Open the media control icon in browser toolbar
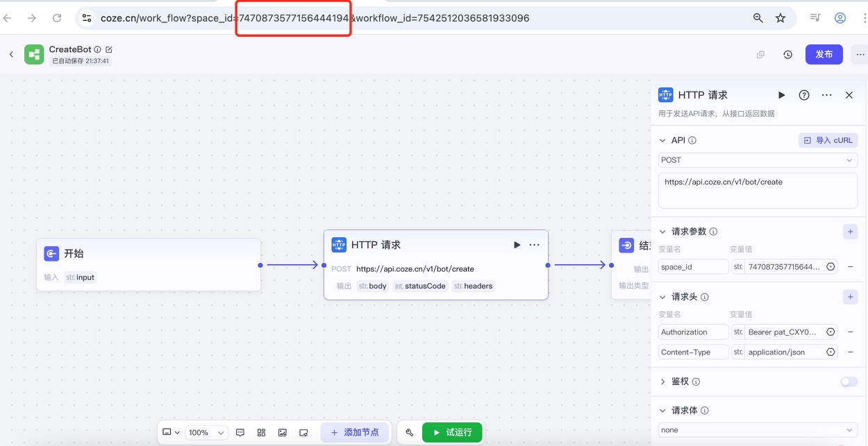The width and height of the screenshot is (868, 446). (x=815, y=18)
